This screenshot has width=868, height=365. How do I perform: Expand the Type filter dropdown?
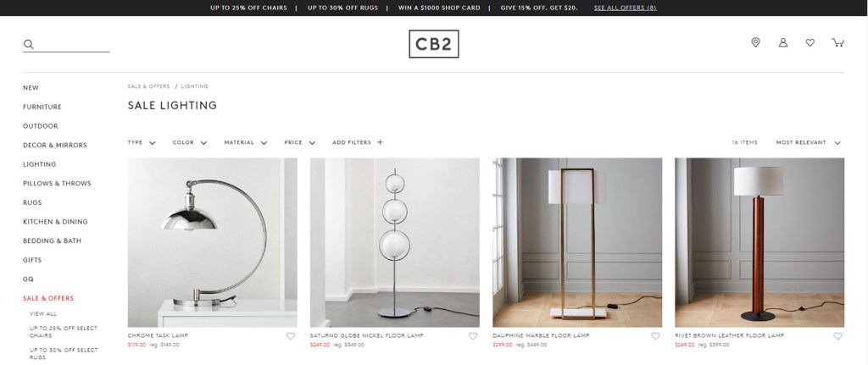(142, 142)
